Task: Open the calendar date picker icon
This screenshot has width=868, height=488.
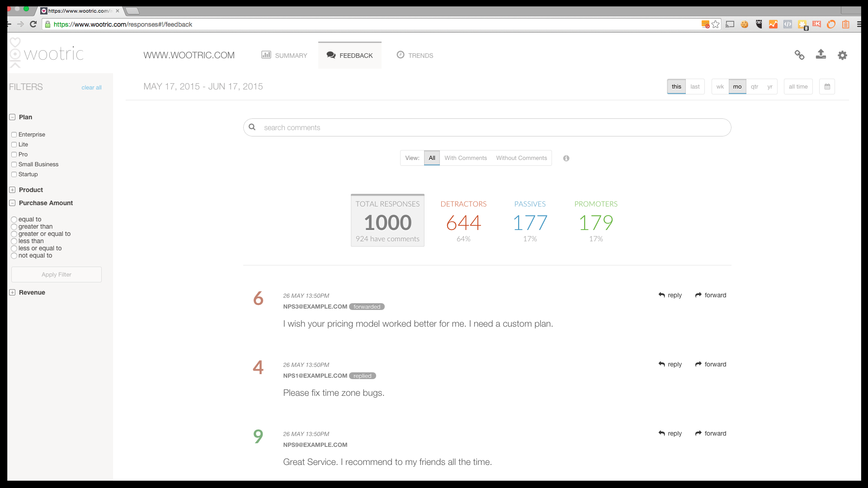Action: pos(827,87)
